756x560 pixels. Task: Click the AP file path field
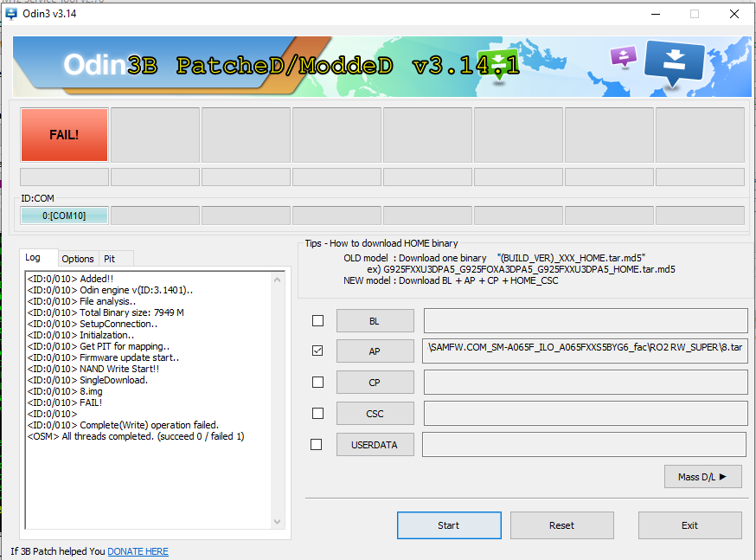[585, 351]
